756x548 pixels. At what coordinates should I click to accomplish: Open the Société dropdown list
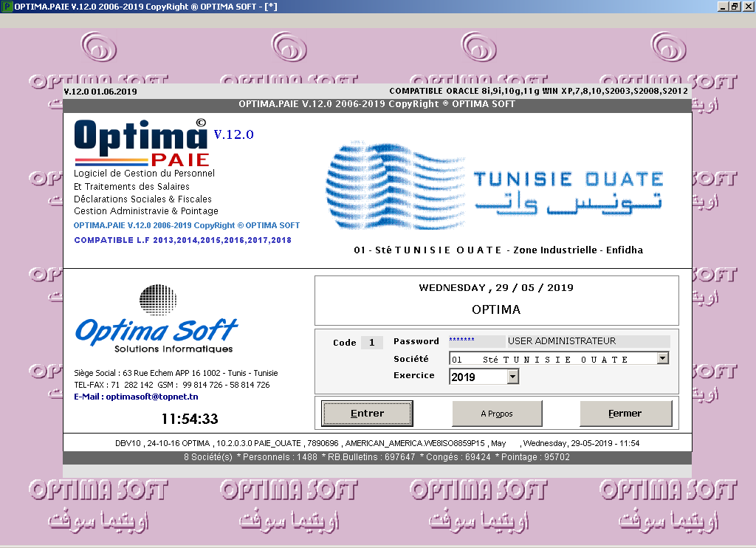[663, 358]
